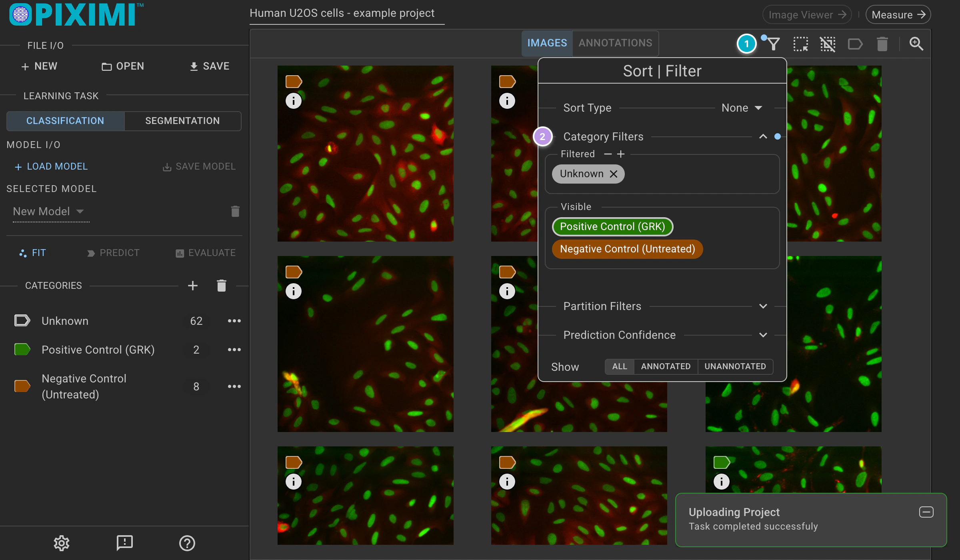Click the delete selected images trash icon
The height and width of the screenshot is (560, 960).
(x=882, y=44)
